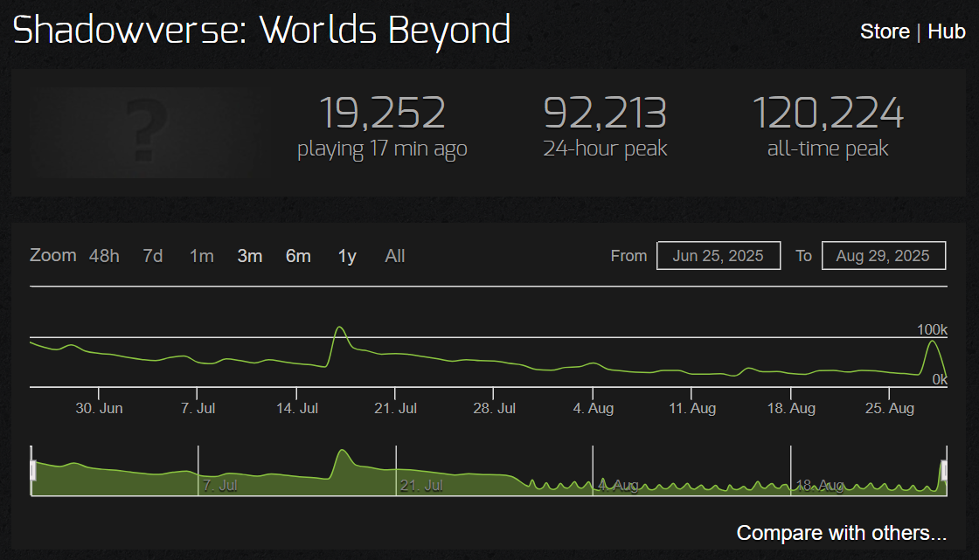Click the 25. Aug axis label
This screenshot has width=979, height=560.
(890, 408)
